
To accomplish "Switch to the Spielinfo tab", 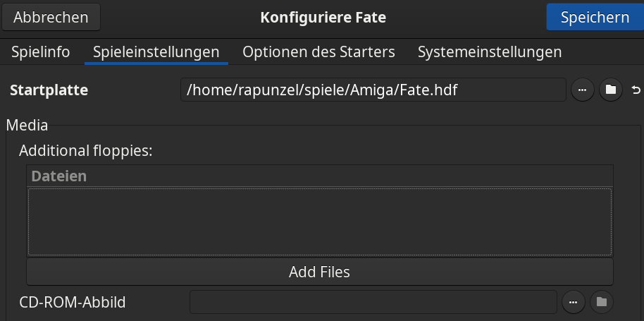I will point(41,52).
